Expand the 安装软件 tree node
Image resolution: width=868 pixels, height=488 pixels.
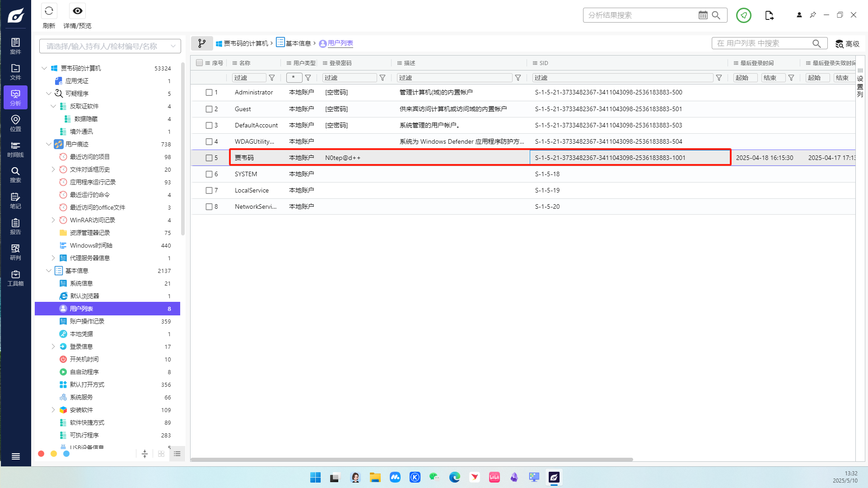[53, 410]
